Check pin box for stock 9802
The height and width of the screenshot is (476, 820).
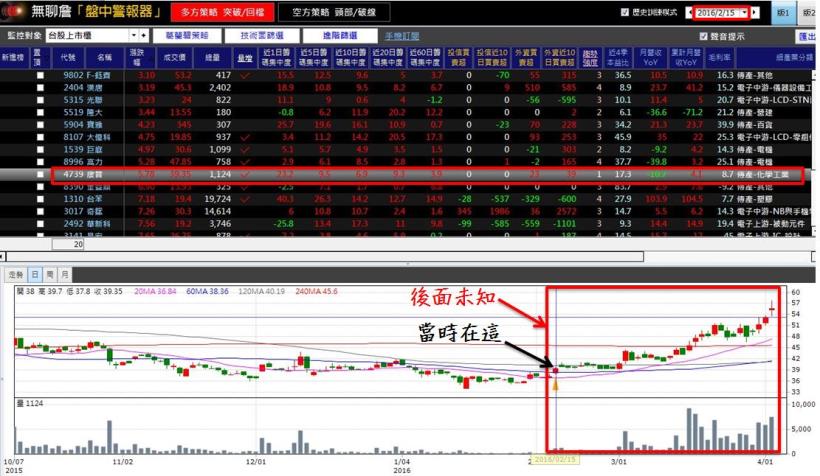coord(40,75)
